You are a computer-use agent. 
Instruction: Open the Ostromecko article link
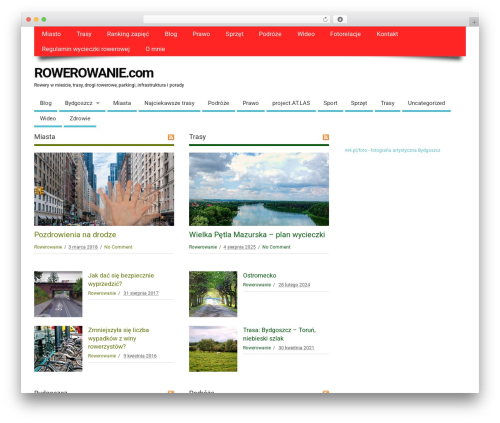[x=259, y=276]
